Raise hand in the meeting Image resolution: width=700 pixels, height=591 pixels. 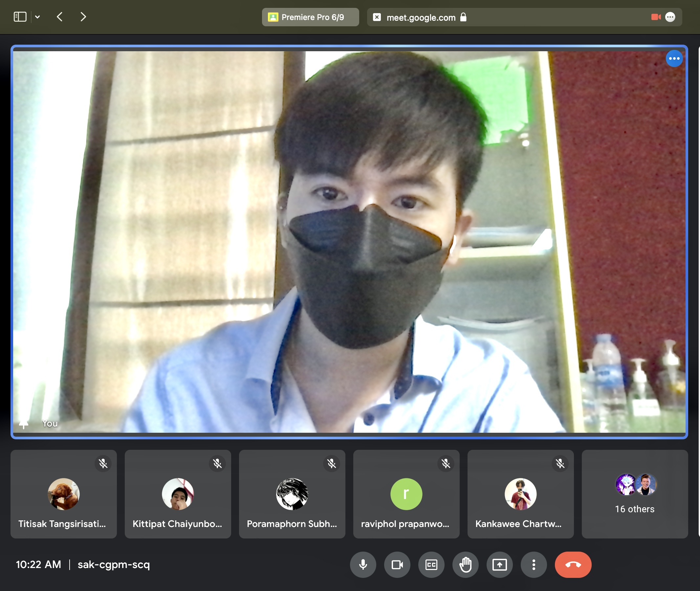(465, 564)
